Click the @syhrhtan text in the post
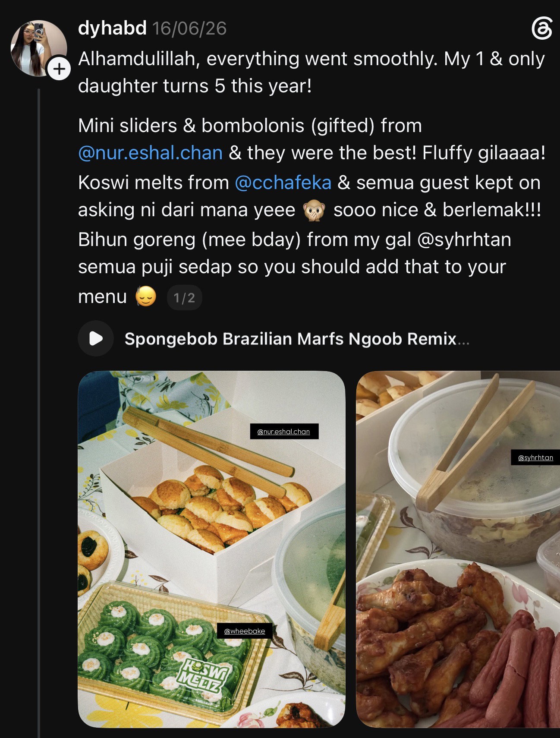Viewport: 560px width, 738px height. click(x=464, y=240)
